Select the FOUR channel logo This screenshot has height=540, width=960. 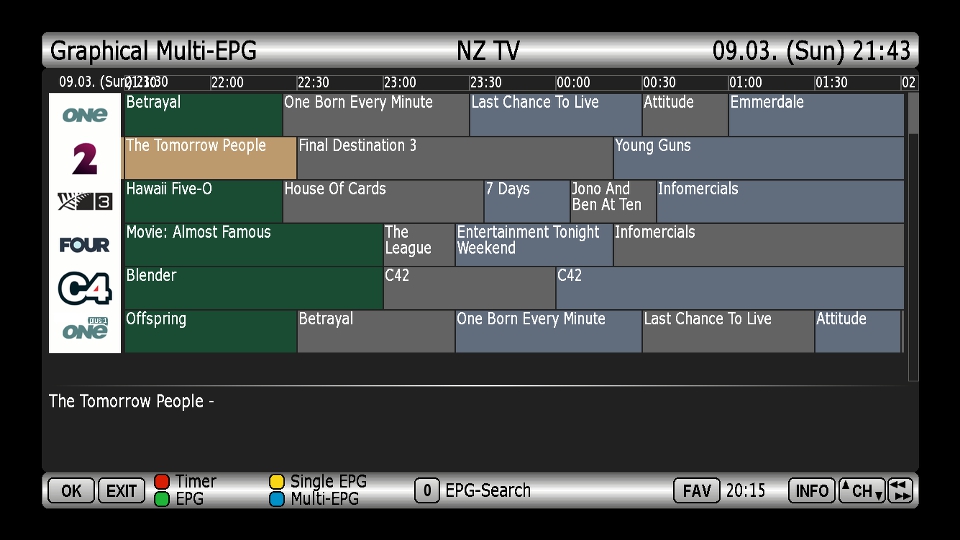tap(85, 245)
